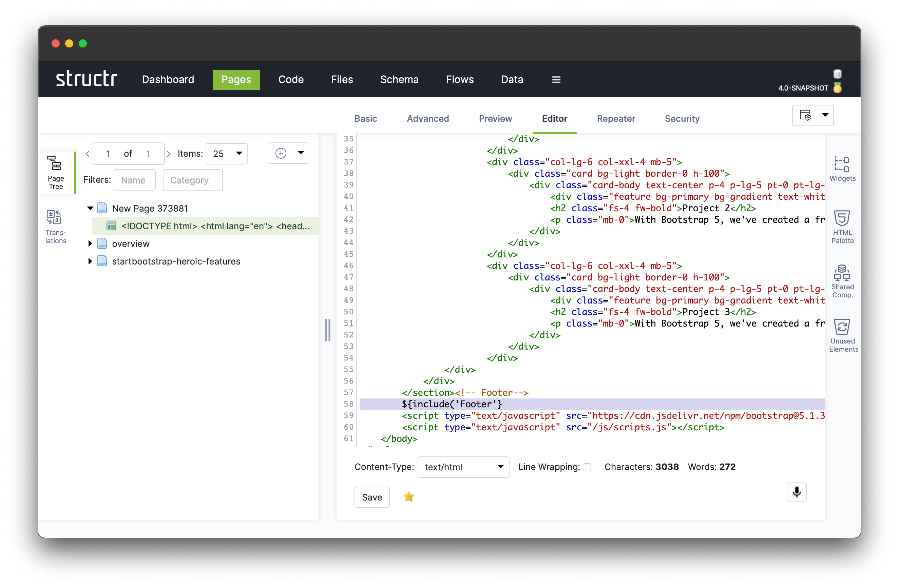
Task: Click the microphone dictation icon
Action: click(x=797, y=492)
